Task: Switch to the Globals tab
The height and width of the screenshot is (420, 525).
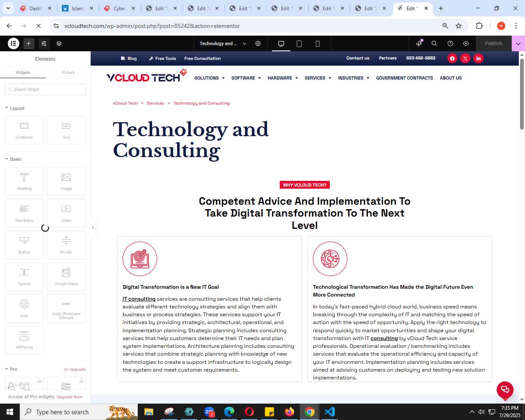Action: 68,72
